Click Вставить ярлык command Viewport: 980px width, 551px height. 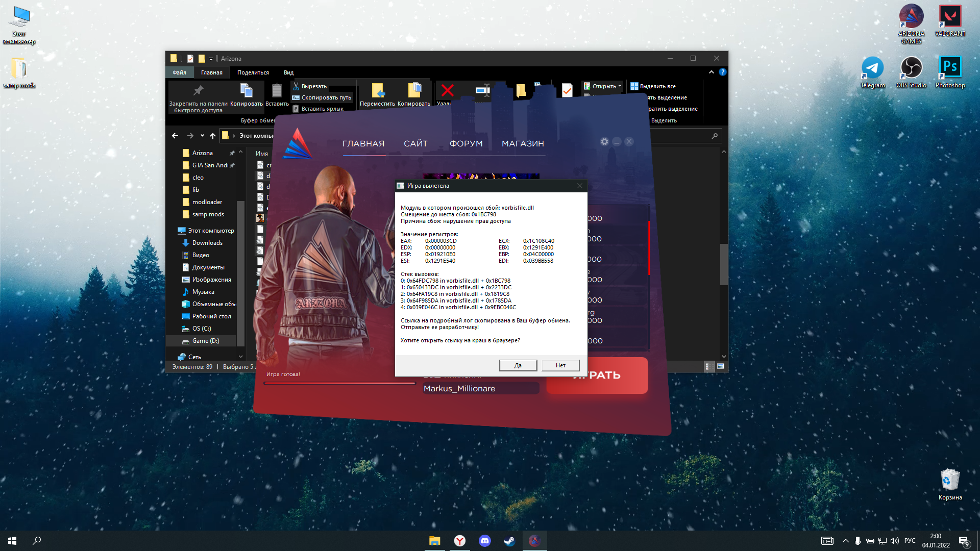[318, 109]
